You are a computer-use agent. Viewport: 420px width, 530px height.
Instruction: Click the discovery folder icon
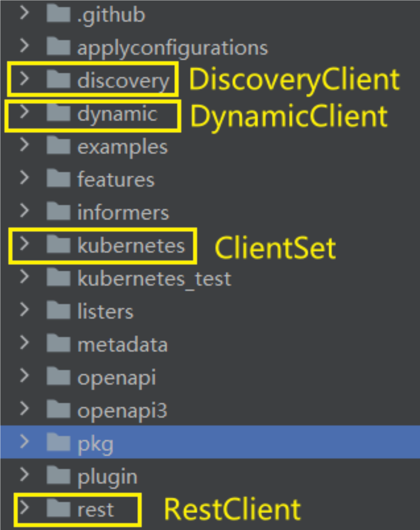click(x=58, y=80)
